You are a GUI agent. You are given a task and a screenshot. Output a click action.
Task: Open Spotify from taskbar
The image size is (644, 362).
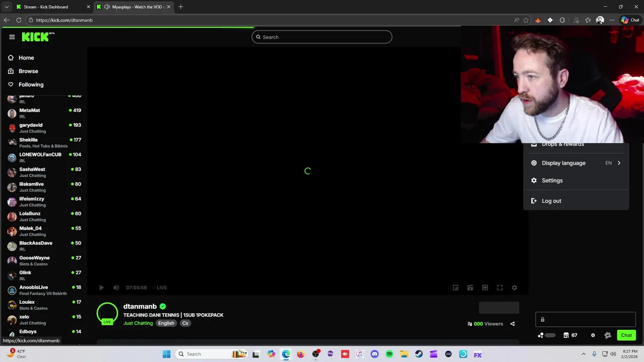pos(389,354)
